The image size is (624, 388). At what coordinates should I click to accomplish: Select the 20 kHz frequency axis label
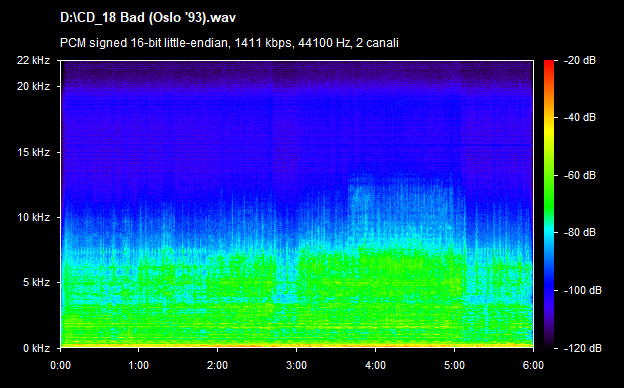(x=33, y=86)
